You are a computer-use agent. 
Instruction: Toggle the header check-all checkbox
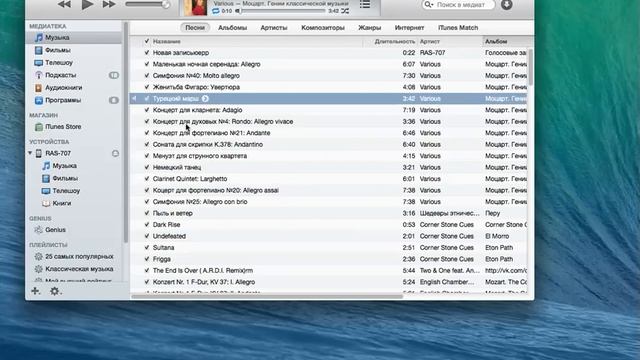click(147, 41)
